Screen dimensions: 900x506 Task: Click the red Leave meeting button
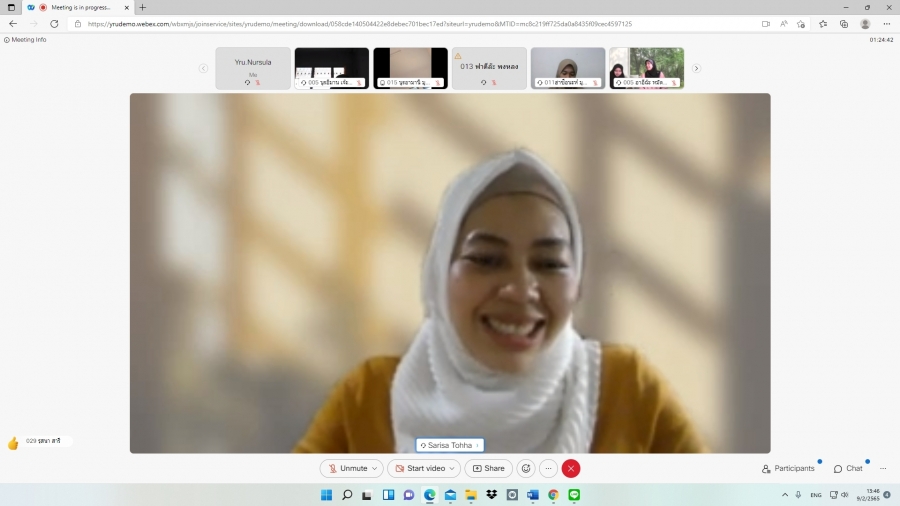tap(571, 468)
